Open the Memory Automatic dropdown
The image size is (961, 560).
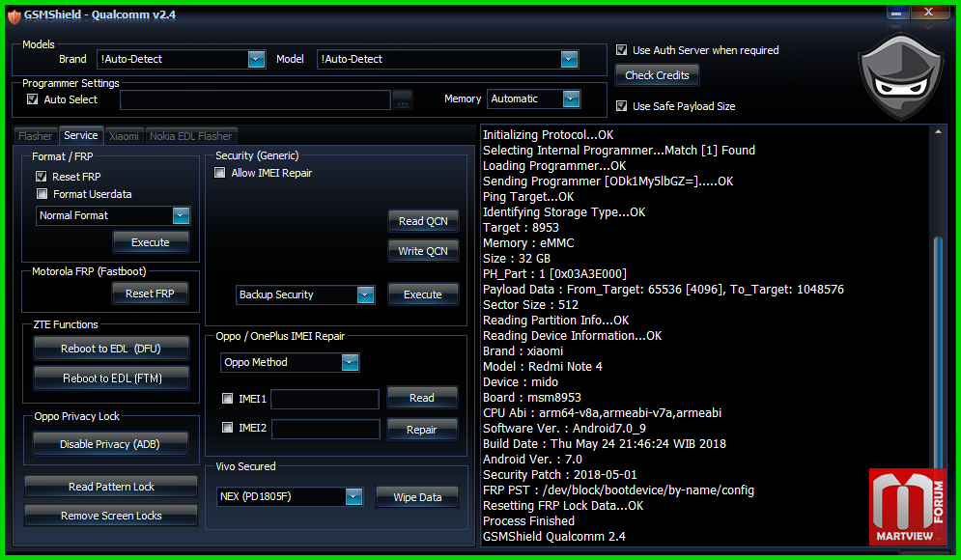[x=571, y=99]
